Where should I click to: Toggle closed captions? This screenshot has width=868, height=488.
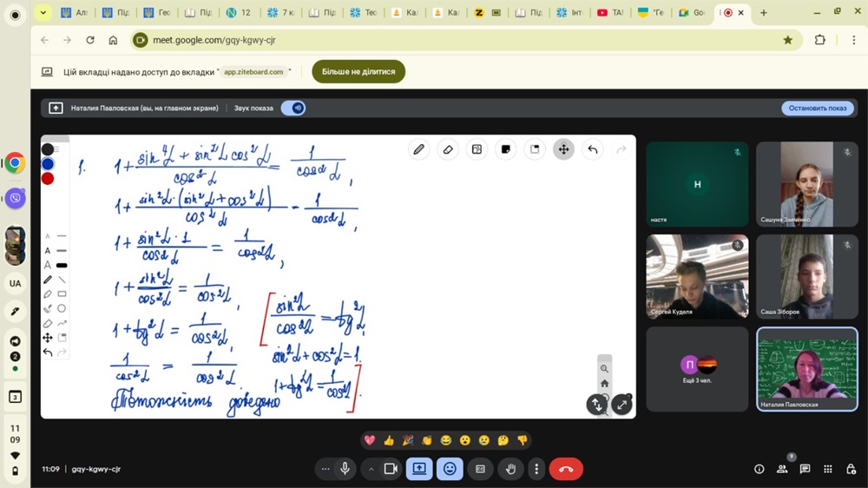click(480, 469)
